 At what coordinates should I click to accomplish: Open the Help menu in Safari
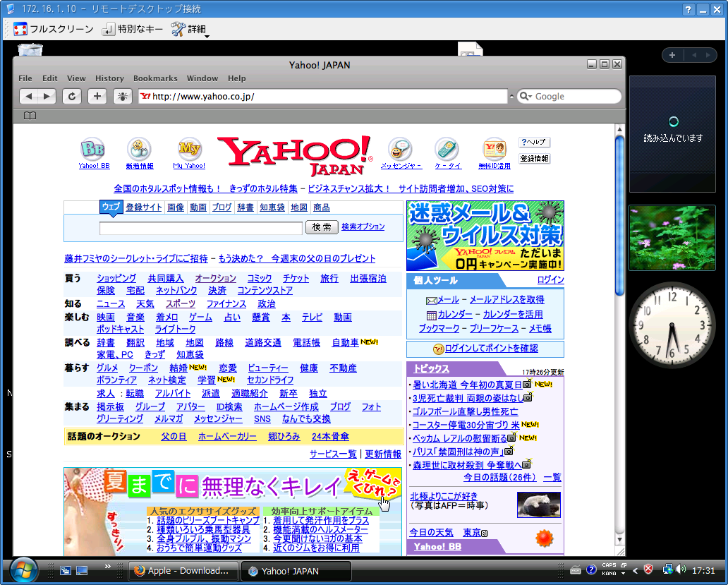(x=237, y=78)
